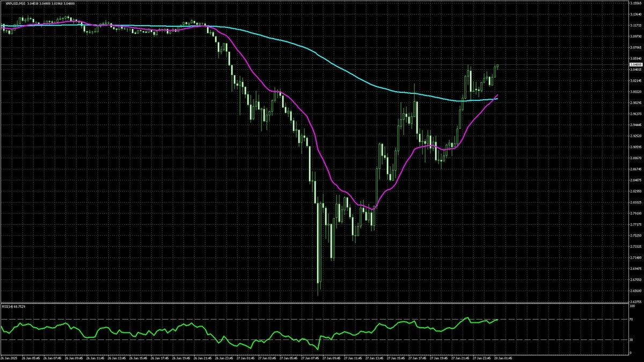Click price scale label 3.02145

pyautogui.click(x=635, y=80)
